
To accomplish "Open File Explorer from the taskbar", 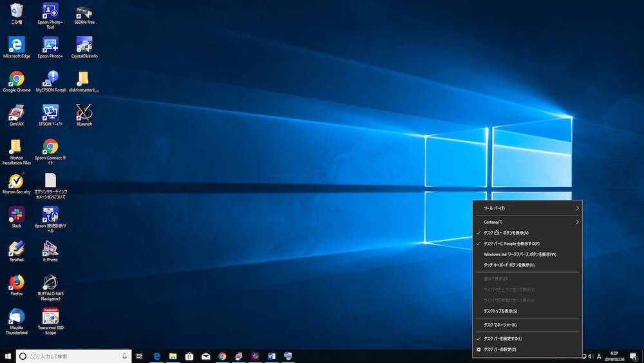I will pyautogui.click(x=173, y=357).
